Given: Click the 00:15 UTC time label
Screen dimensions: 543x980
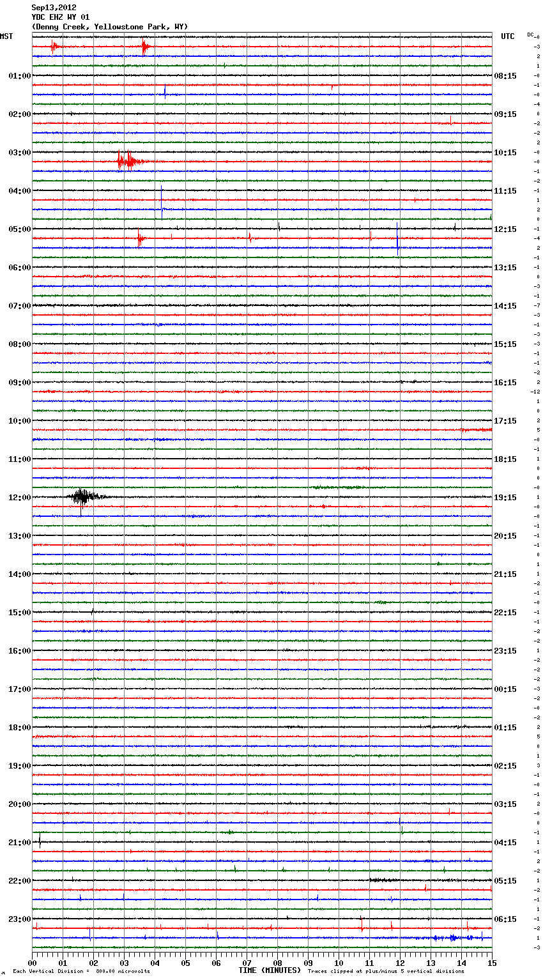Looking at the screenshot, I should pyautogui.click(x=505, y=689).
